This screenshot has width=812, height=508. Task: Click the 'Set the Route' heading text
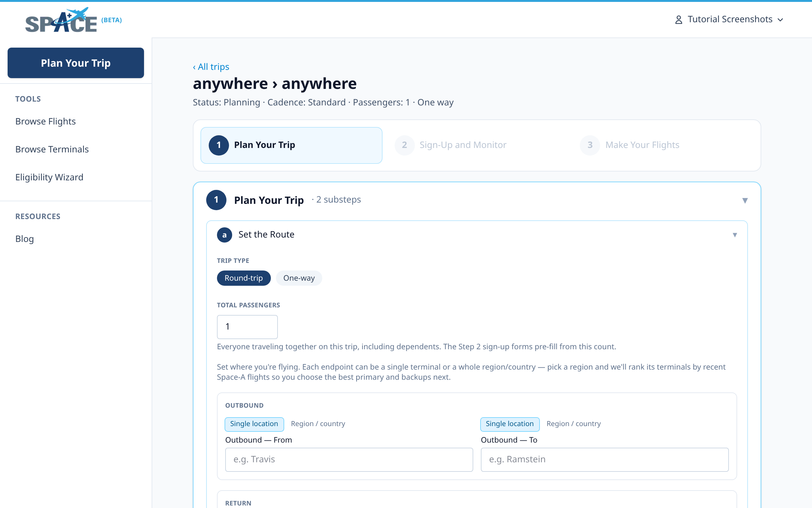tap(266, 235)
